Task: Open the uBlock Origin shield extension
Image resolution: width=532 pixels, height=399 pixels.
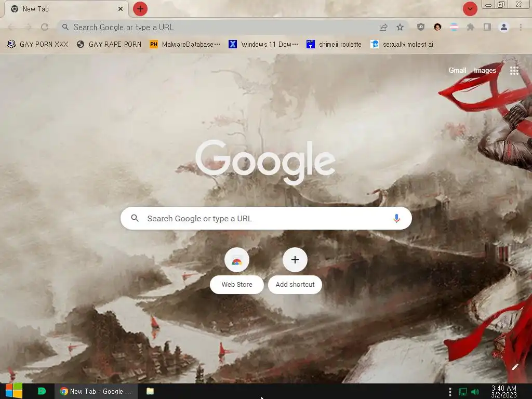Action: pyautogui.click(x=421, y=27)
